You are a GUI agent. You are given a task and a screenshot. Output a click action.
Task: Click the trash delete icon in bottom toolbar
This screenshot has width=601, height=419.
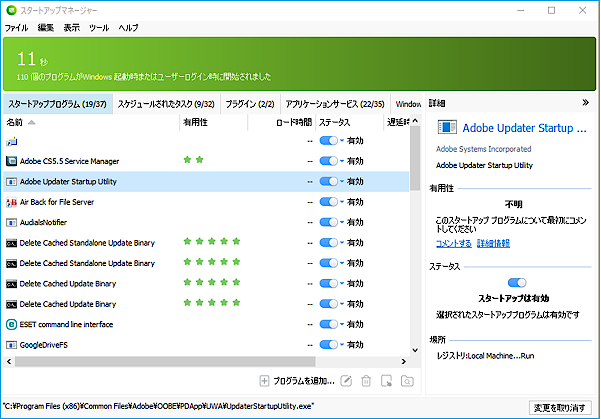366,381
